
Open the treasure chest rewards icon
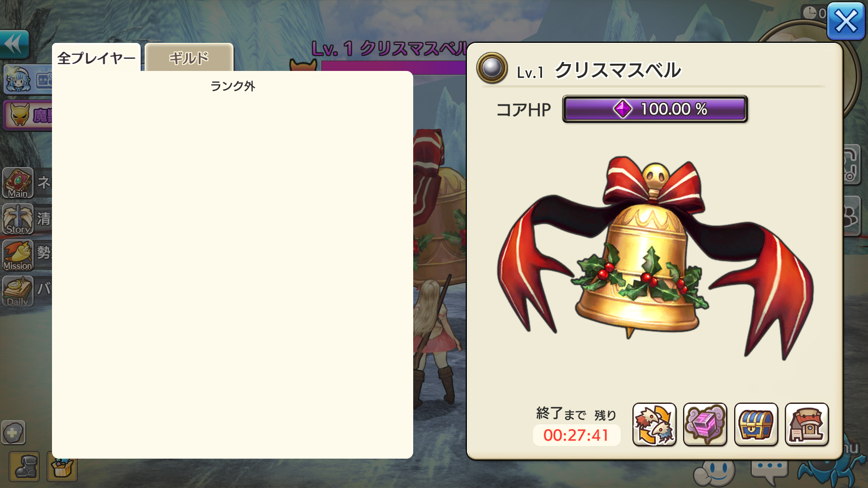pos(756,425)
